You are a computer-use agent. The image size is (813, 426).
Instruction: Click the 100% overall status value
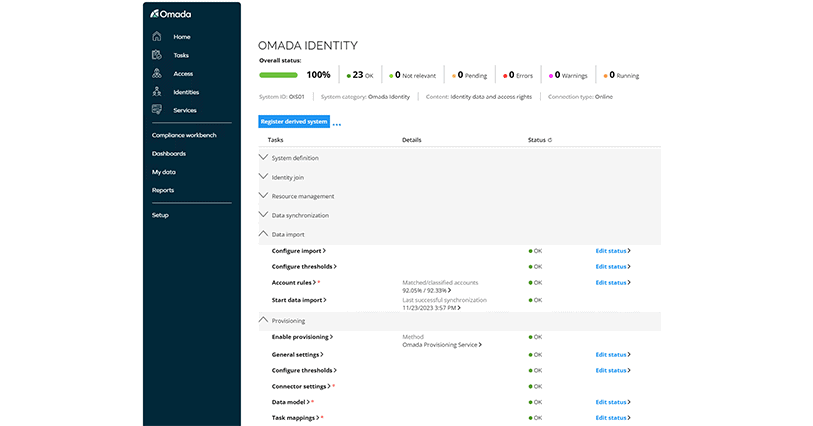[x=318, y=75]
